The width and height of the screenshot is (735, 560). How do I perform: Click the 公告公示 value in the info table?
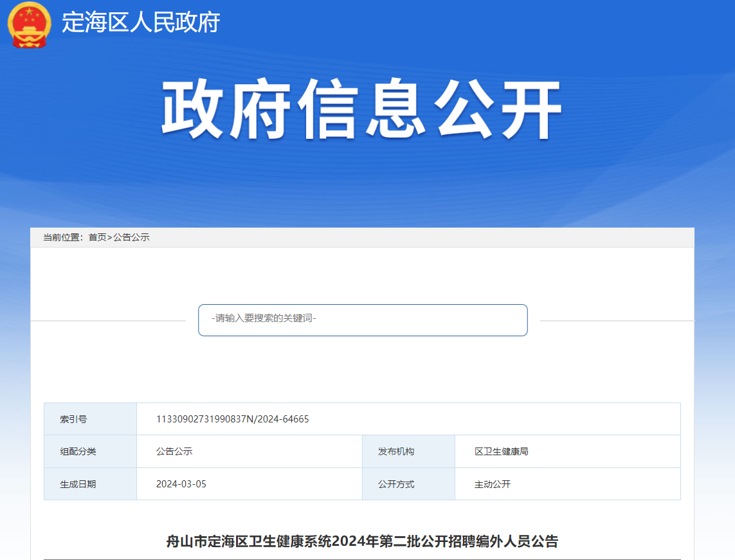pyautogui.click(x=174, y=451)
